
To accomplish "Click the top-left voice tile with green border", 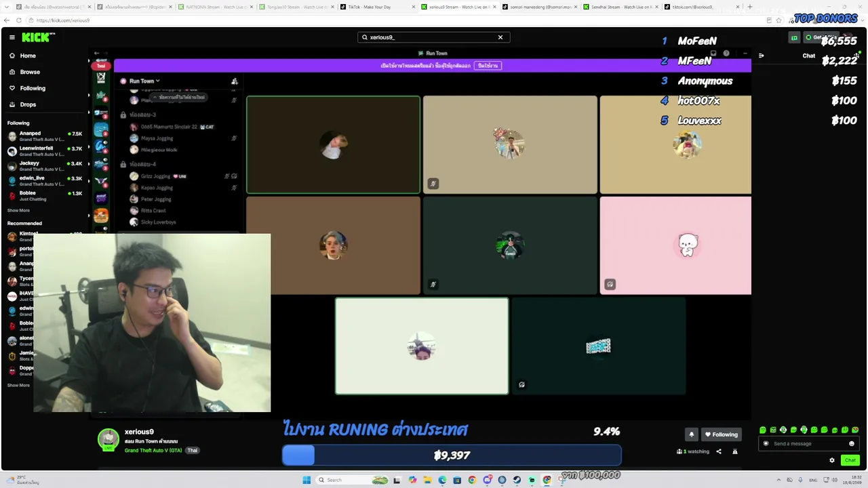I will tap(333, 144).
